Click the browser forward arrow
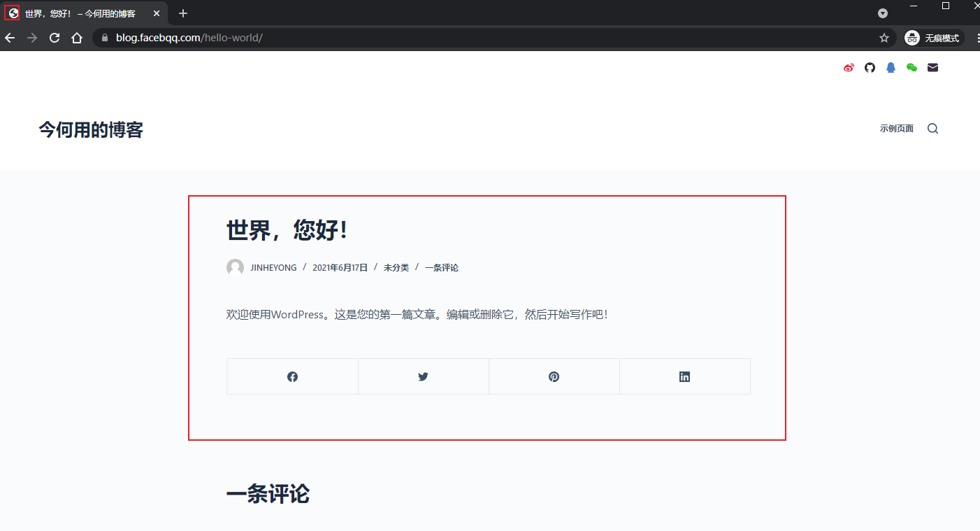The width and height of the screenshot is (980, 531). pos(32,38)
